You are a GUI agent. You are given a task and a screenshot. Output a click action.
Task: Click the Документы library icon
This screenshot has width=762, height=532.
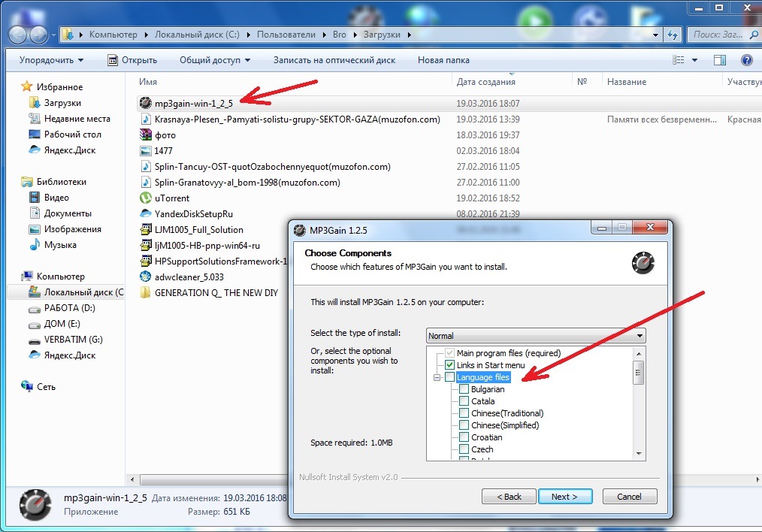34,213
